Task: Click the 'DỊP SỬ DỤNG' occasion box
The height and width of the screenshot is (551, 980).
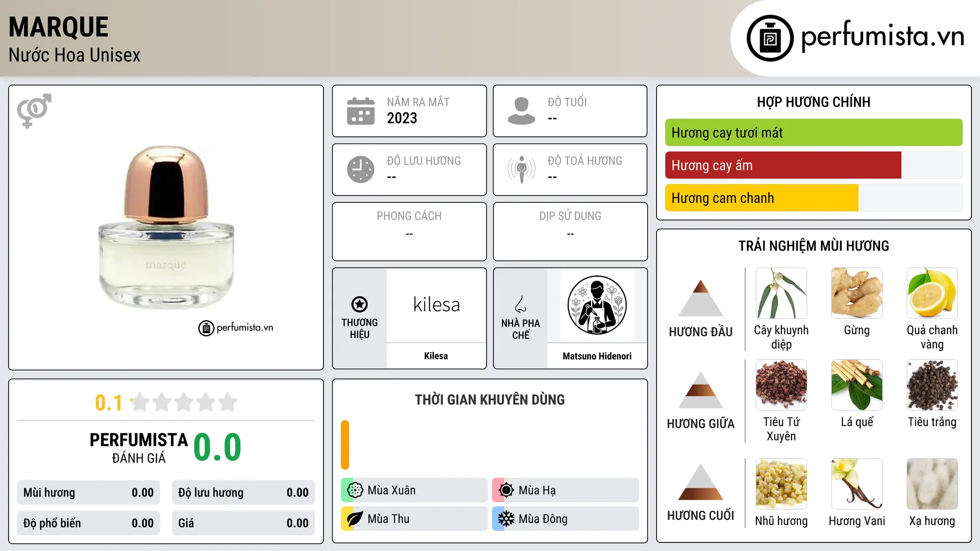Action: [570, 231]
